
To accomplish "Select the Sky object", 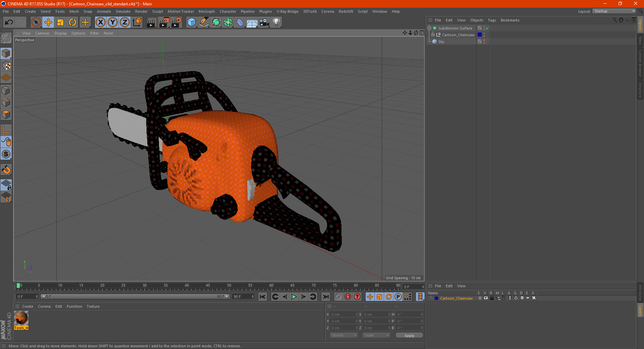I will 441,42.
